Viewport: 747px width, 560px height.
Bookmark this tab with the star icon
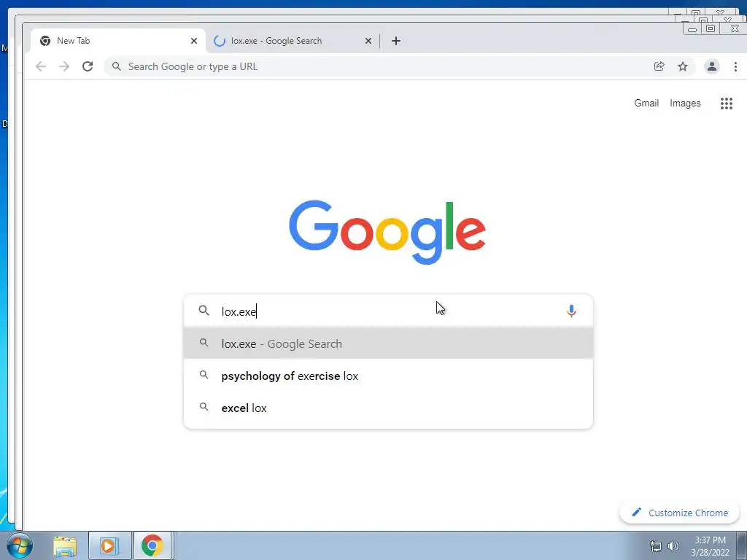683,66
